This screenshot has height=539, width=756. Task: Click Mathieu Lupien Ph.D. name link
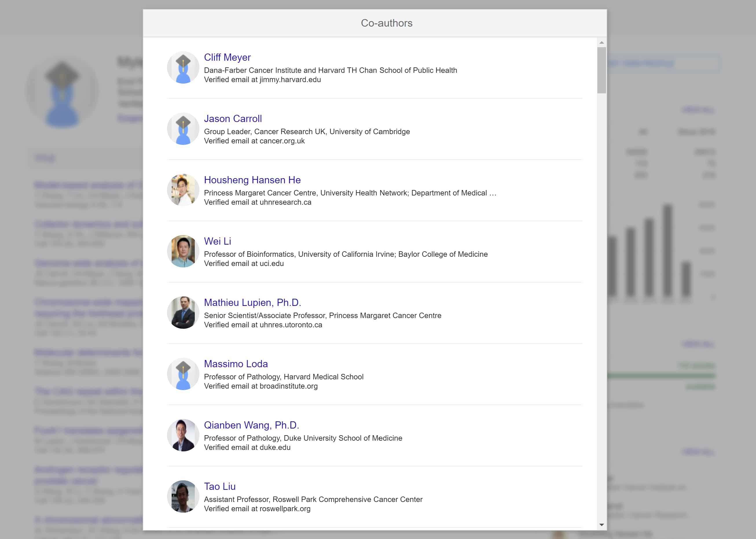point(252,302)
